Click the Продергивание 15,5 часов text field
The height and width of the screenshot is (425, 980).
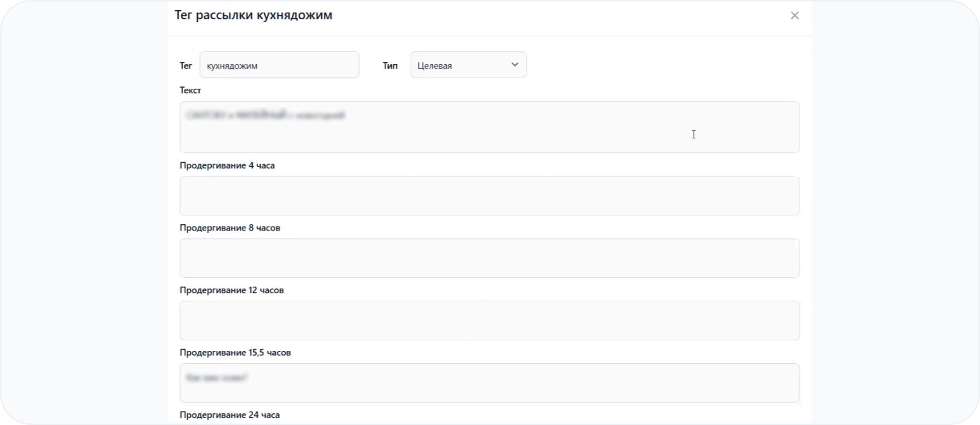point(489,383)
